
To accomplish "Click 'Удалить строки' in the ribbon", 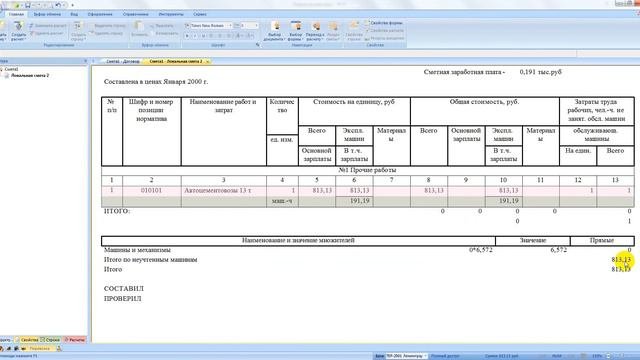I will [107, 33].
